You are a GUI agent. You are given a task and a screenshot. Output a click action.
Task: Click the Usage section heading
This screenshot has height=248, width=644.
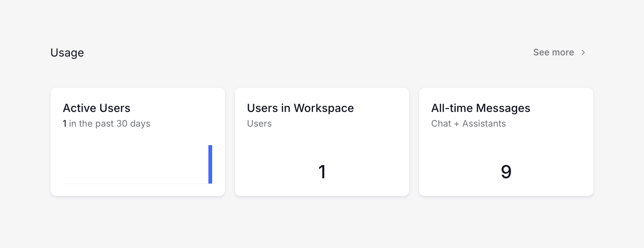pos(67,53)
